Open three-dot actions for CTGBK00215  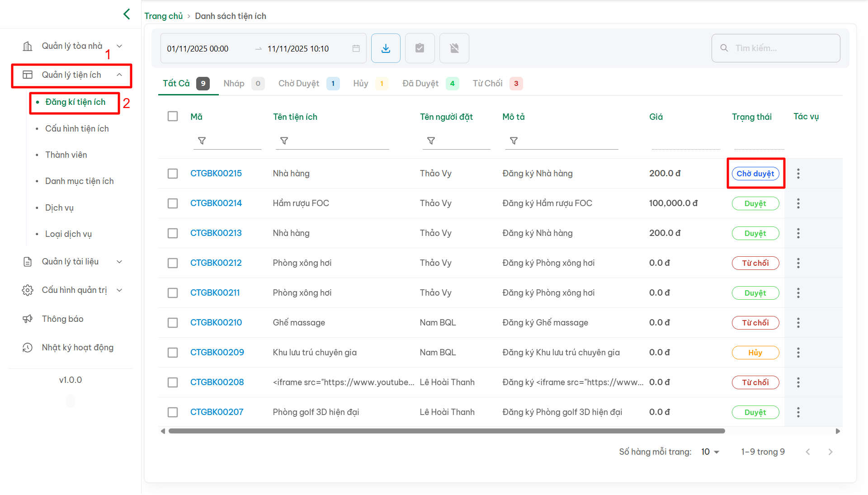(798, 174)
